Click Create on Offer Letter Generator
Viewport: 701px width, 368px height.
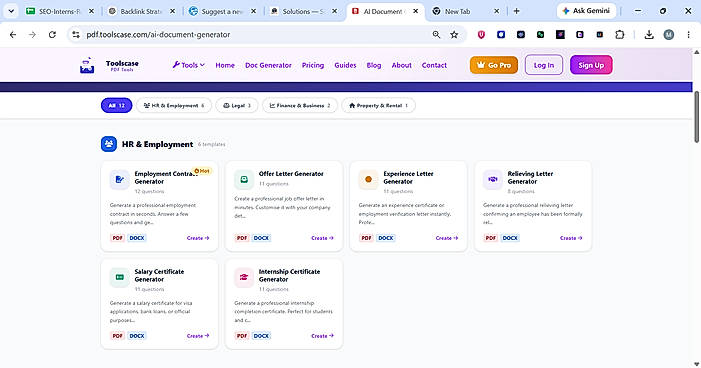(x=322, y=238)
